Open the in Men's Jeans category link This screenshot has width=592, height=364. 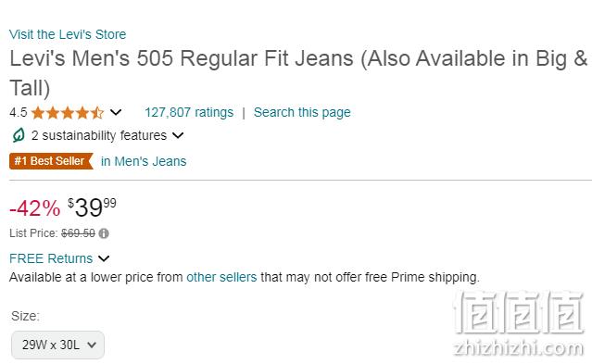pos(144,161)
